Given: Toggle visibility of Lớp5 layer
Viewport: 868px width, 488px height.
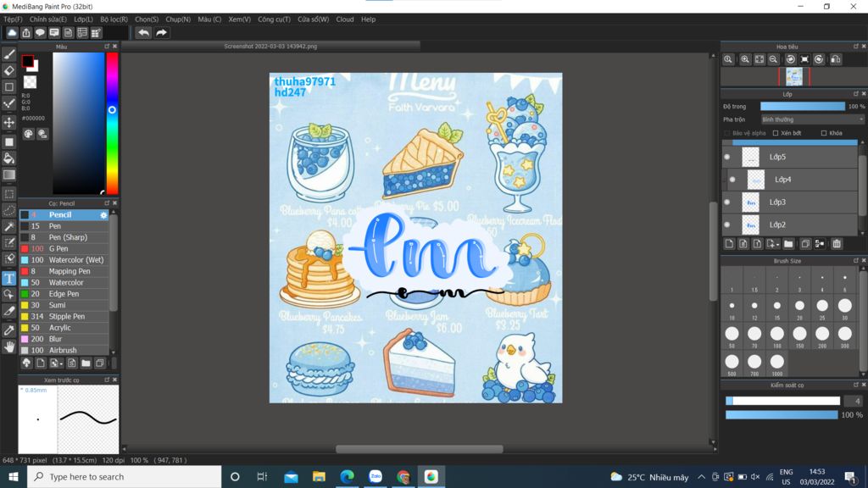Looking at the screenshot, I should coord(726,157).
